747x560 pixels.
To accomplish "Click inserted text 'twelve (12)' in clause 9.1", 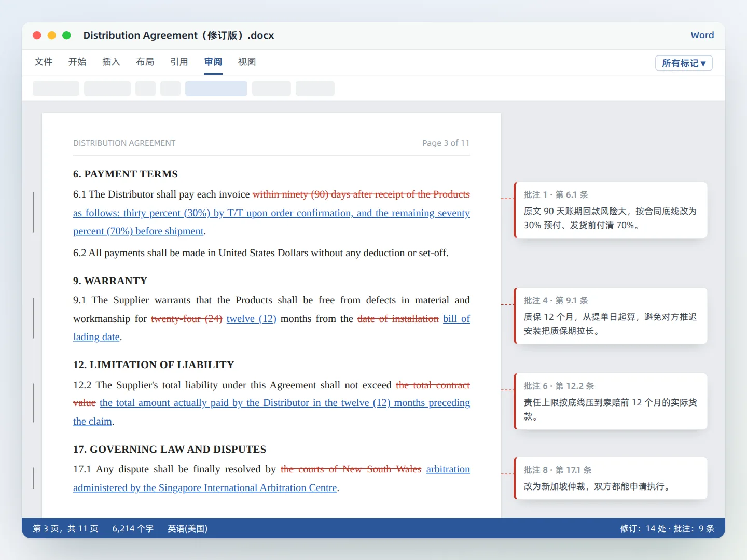I will [x=251, y=318].
